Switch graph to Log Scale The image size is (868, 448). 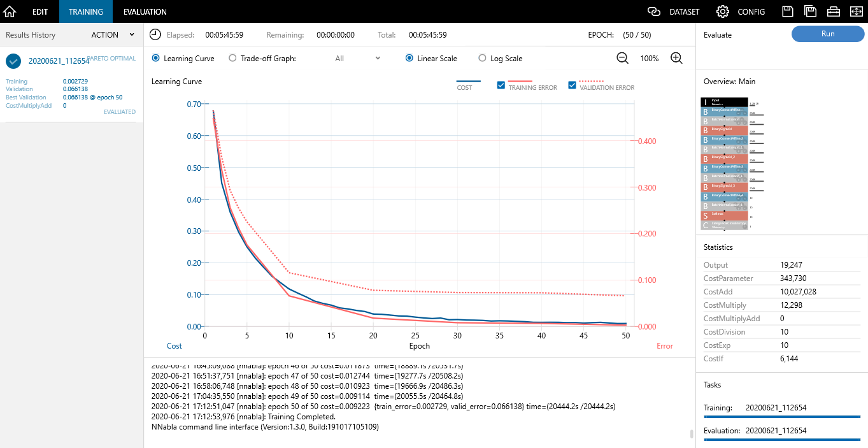click(x=482, y=58)
